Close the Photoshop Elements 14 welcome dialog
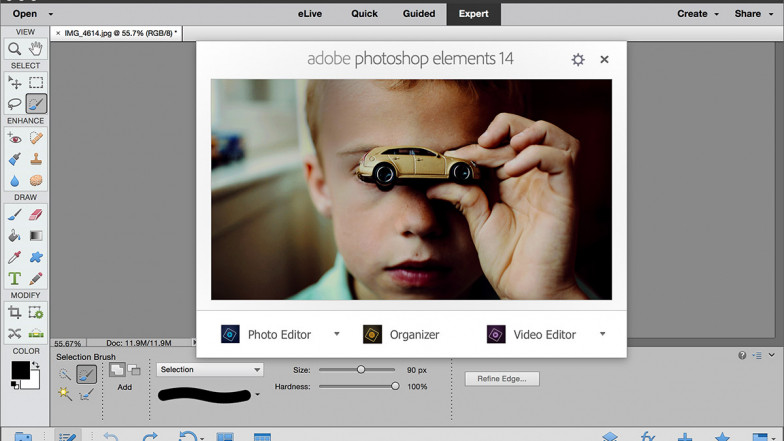Viewport: 784px width, 441px height. click(x=604, y=60)
